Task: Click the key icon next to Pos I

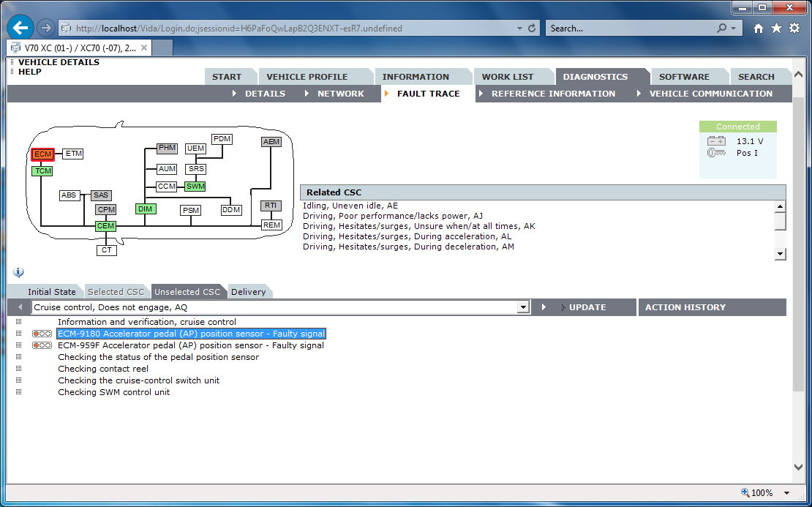Action: tap(715, 153)
